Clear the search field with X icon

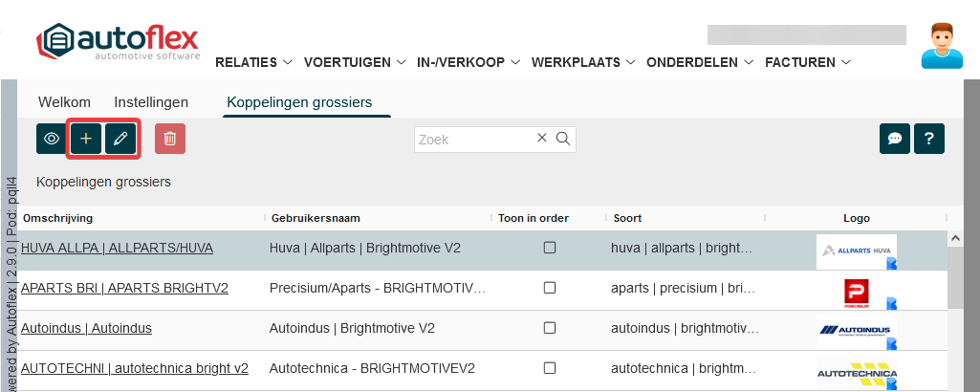pyautogui.click(x=542, y=139)
